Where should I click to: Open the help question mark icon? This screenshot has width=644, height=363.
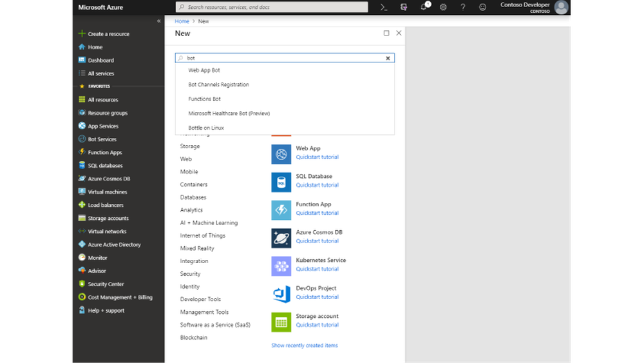pos(463,7)
